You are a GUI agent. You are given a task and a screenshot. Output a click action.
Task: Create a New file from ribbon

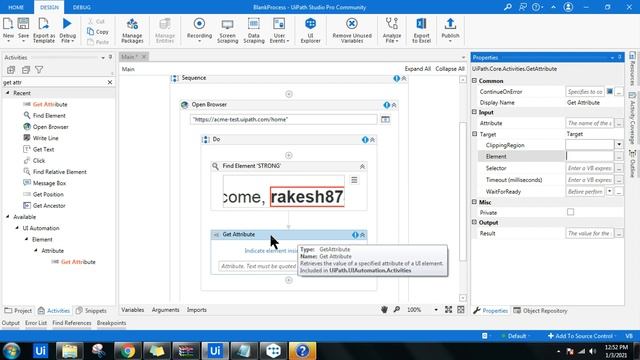[x=8, y=29]
